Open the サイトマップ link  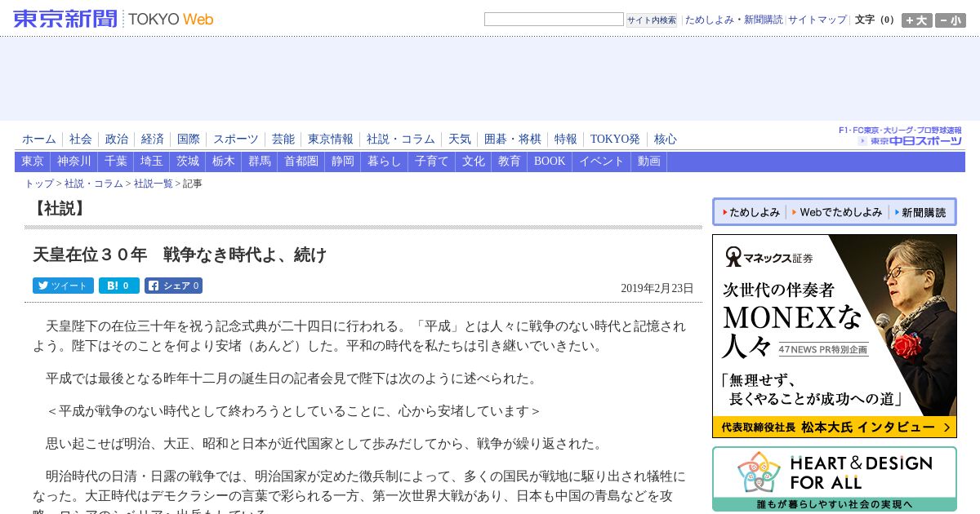pyautogui.click(x=817, y=20)
